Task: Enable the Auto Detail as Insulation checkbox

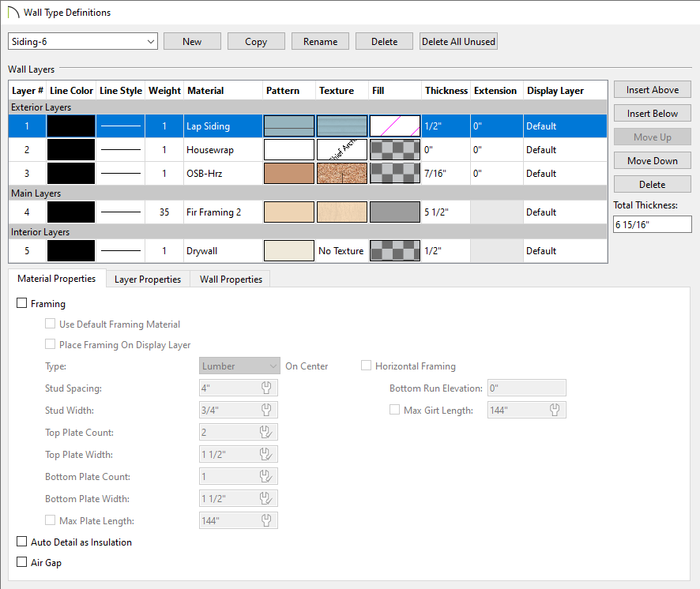Action: [21, 542]
